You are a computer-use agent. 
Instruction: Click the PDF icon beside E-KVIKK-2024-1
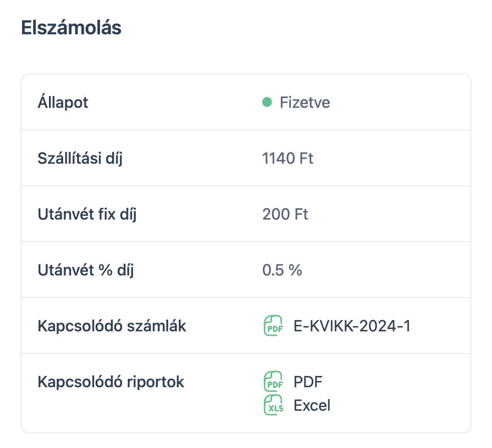(273, 326)
